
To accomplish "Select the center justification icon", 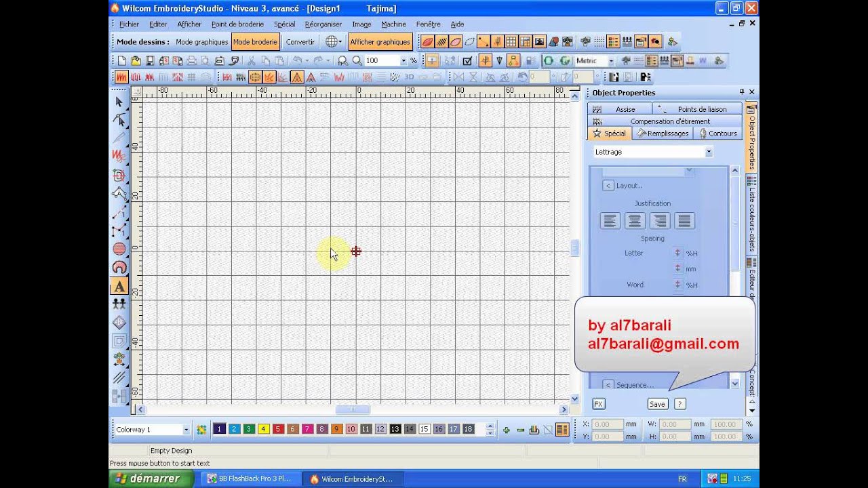I will (635, 221).
